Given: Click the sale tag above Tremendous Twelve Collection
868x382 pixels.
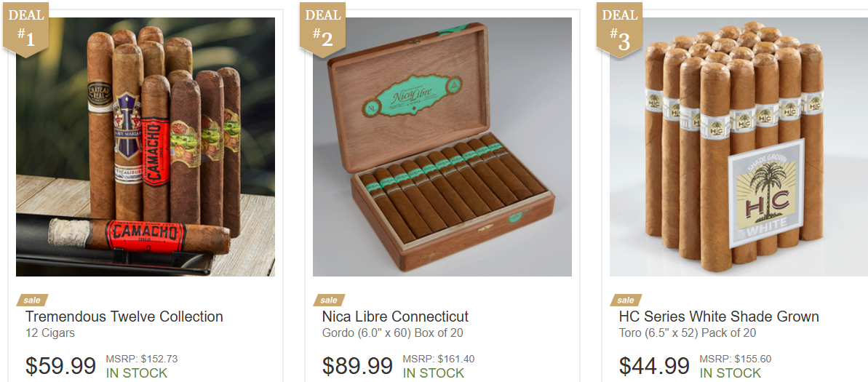Looking at the screenshot, I should [32, 300].
